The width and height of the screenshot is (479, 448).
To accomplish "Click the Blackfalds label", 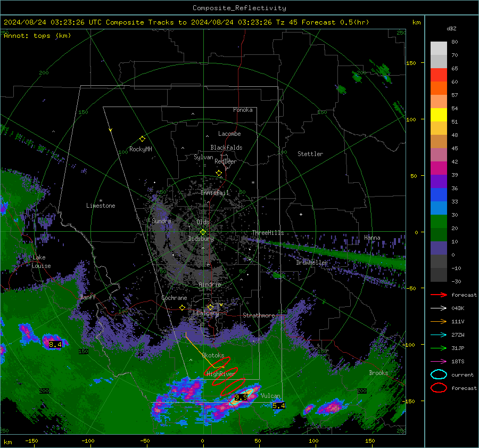I will [226, 148].
